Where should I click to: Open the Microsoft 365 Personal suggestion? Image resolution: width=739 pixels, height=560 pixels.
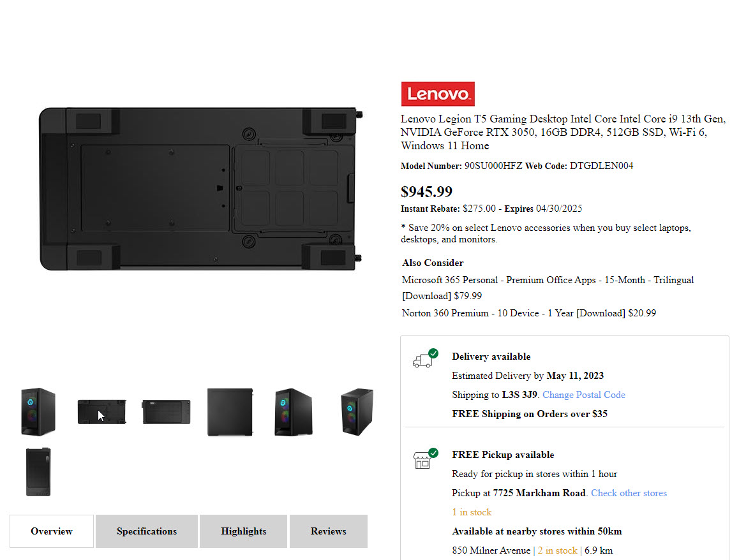coord(548,280)
